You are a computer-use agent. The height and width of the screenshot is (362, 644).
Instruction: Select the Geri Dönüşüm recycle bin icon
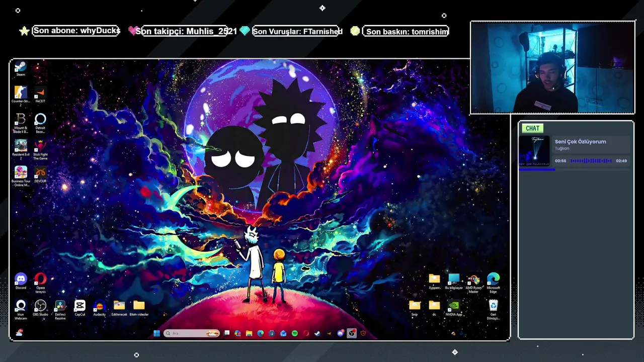click(493, 310)
